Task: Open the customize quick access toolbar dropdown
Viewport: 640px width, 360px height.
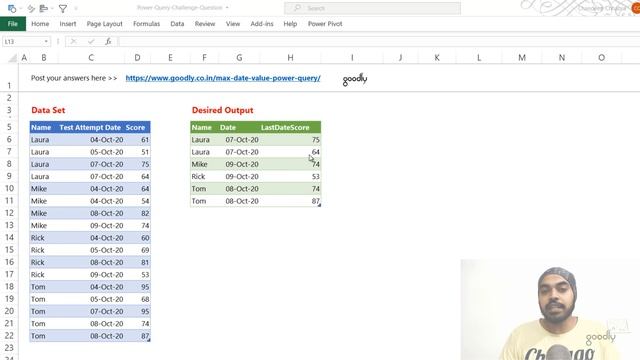Action: tap(76, 8)
